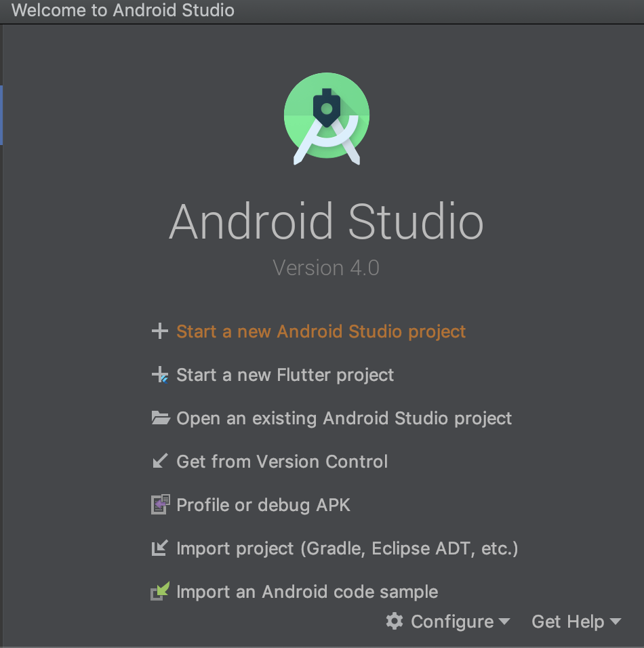644x648 pixels.
Task: Click the open folder icon
Action: (x=161, y=418)
